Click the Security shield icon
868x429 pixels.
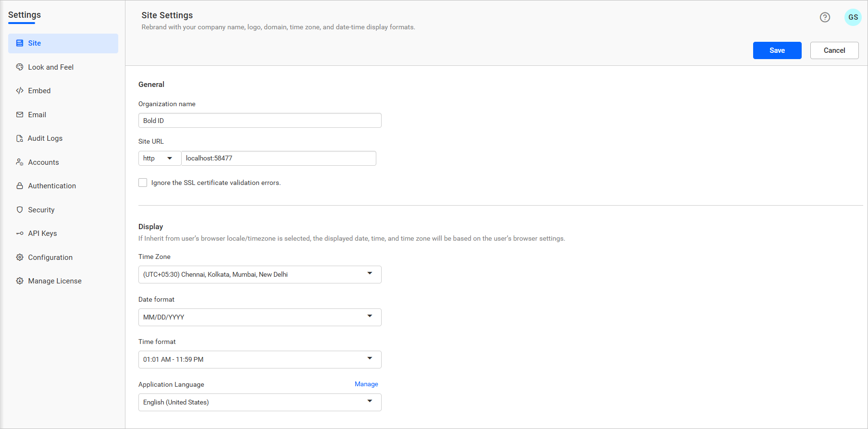(x=20, y=210)
